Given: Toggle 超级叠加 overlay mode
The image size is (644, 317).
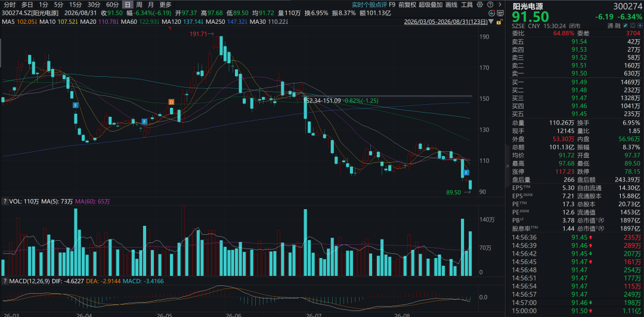Looking at the screenshot, I should point(431,5).
